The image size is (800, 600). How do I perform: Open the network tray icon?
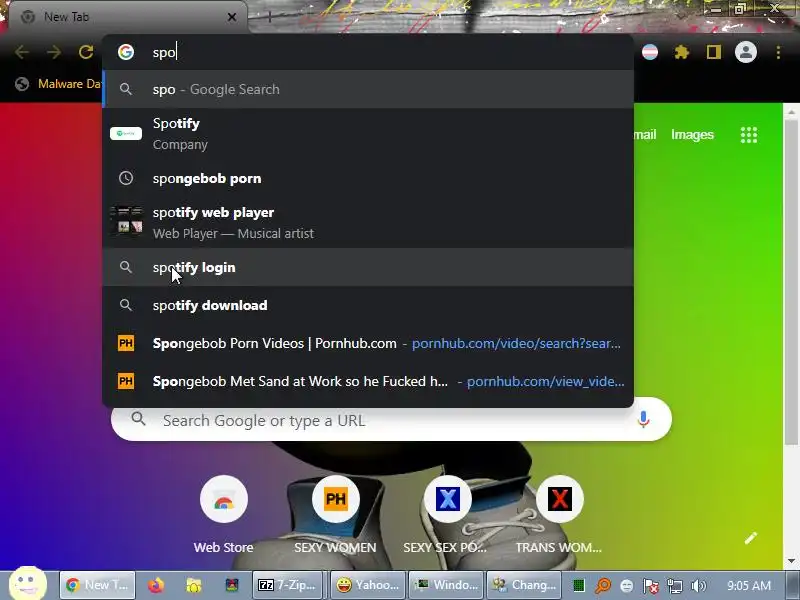point(674,586)
